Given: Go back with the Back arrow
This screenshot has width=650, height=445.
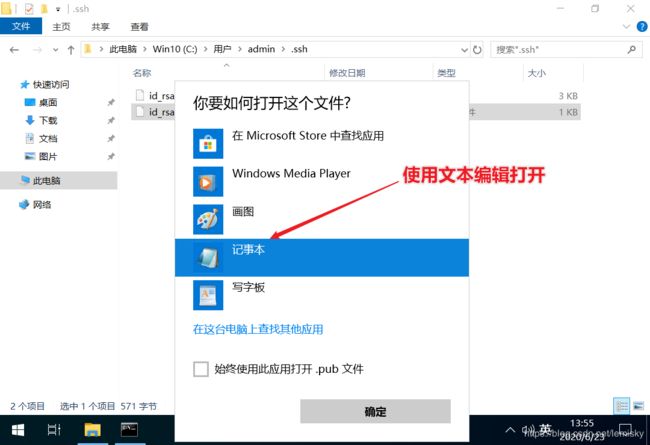Looking at the screenshot, I should pos(15,50).
